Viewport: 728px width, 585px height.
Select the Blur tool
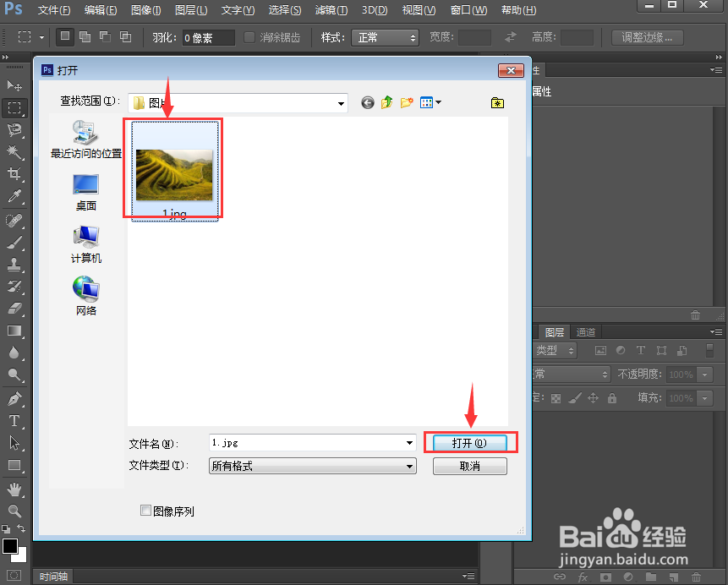click(14, 353)
